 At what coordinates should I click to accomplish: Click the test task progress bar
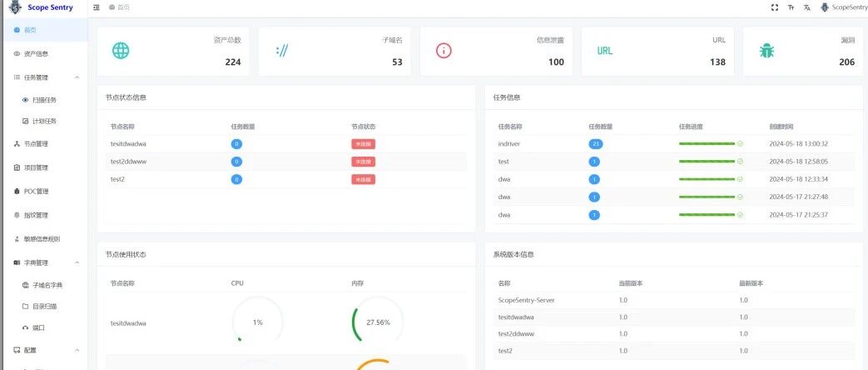(707, 162)
